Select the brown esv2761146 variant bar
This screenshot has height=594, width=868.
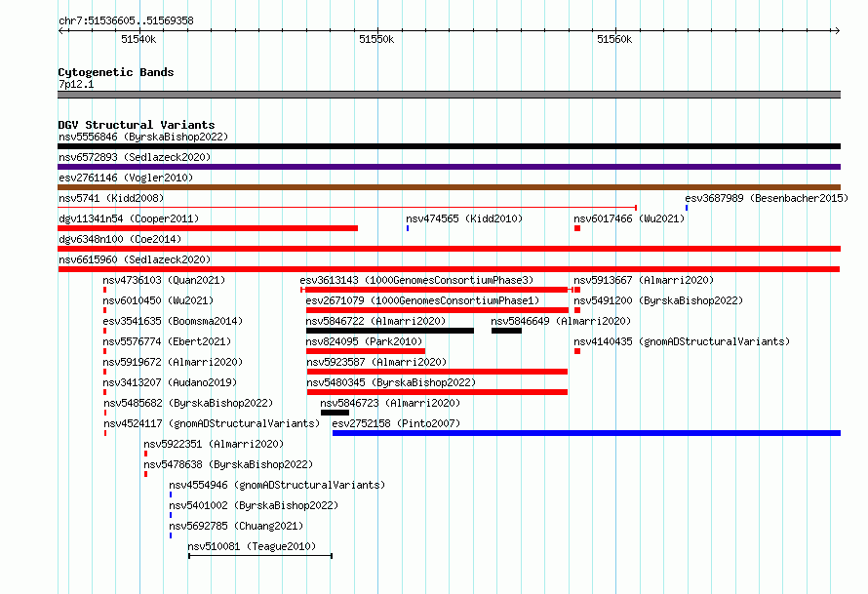coord(449,187)
